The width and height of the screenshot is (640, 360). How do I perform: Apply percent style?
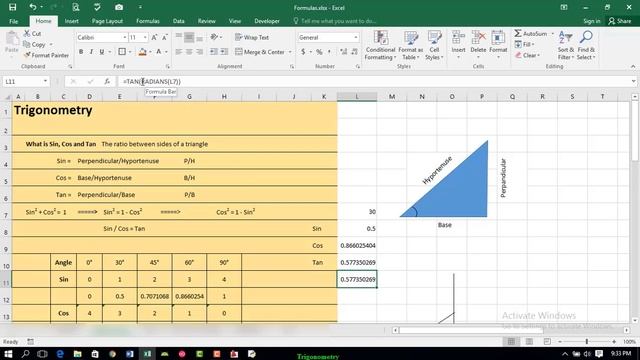[319, 52]
